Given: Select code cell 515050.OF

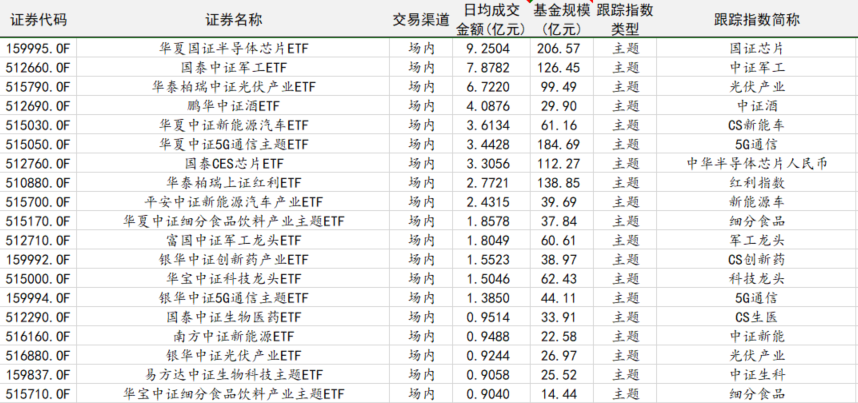Looking at the screenshot, I should pos(38,145).
